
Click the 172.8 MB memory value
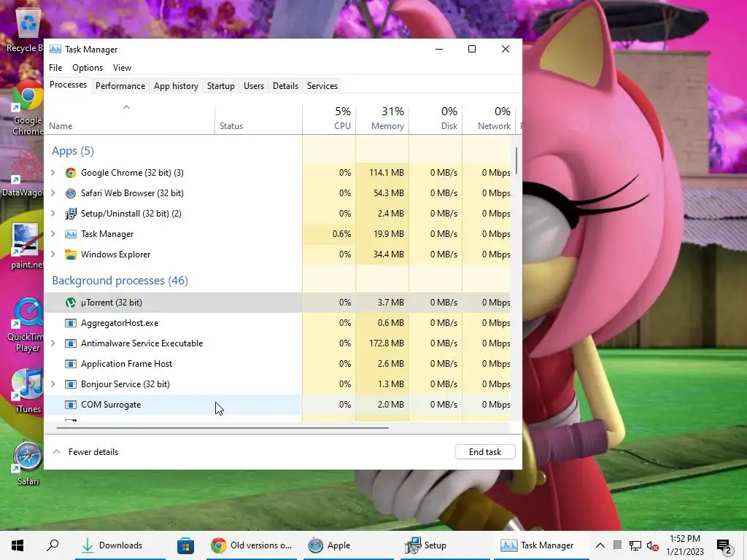(387, 343)
